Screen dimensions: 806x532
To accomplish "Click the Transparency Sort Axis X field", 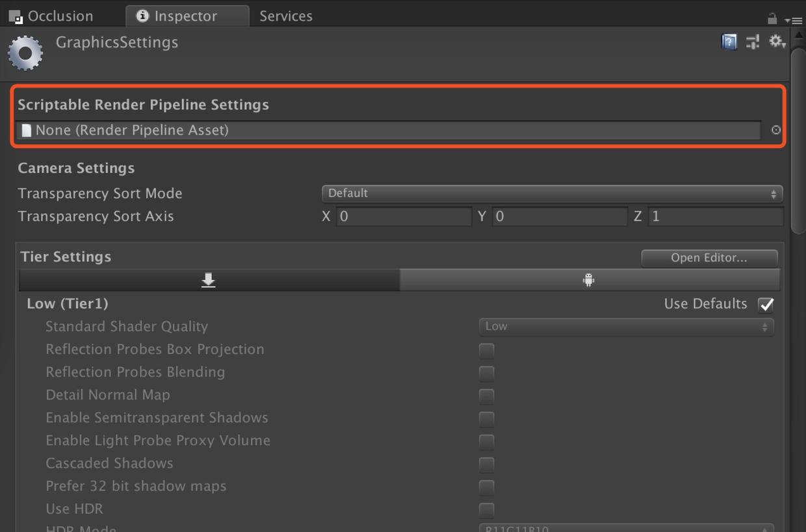I will [404, 216].
